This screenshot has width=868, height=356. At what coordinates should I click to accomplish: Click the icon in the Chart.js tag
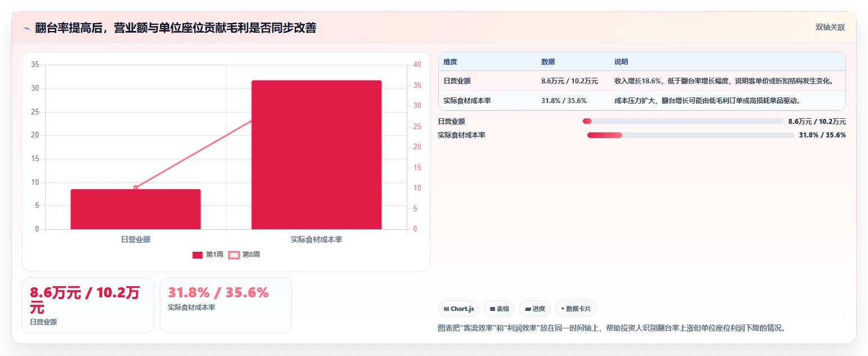click(x=446, y=309)
